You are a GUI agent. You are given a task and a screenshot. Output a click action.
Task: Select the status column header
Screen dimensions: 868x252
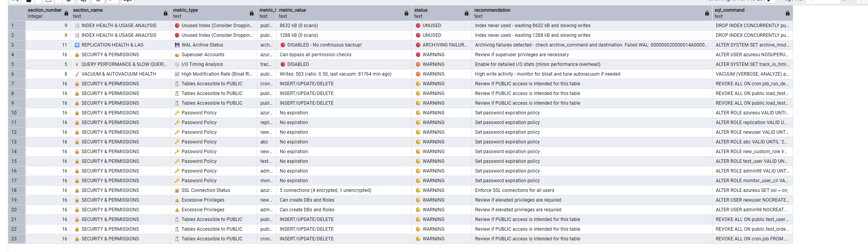click(x=442, y=13)
